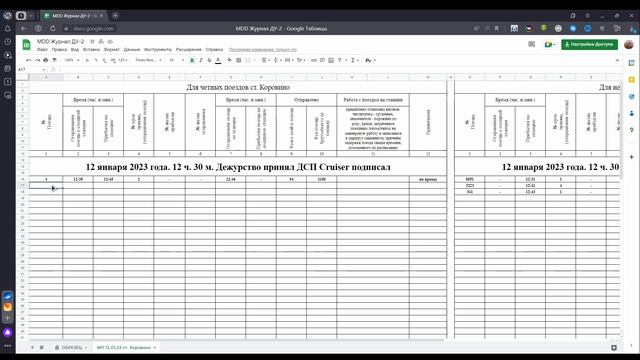
Task: Open the functions sigma dropdown
Action: pos(354,60)
